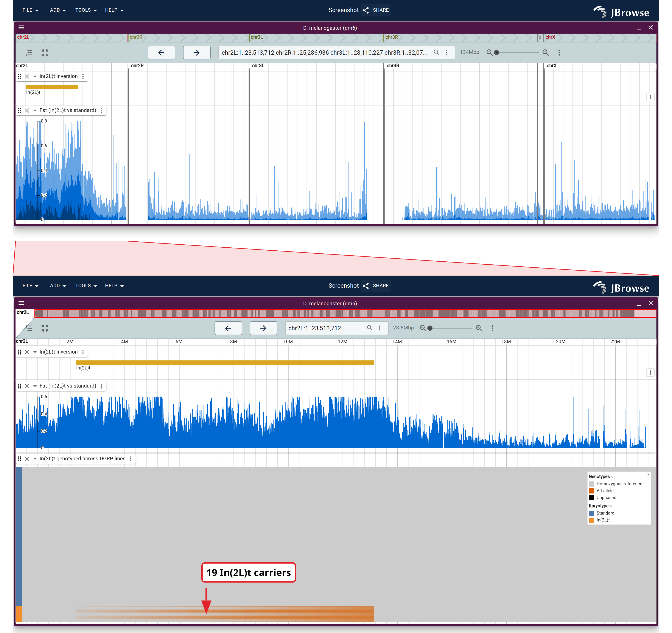This screenshot has width=672, height=633.
Task: Click SHARE button in top window
Action: tap(376, 10)
